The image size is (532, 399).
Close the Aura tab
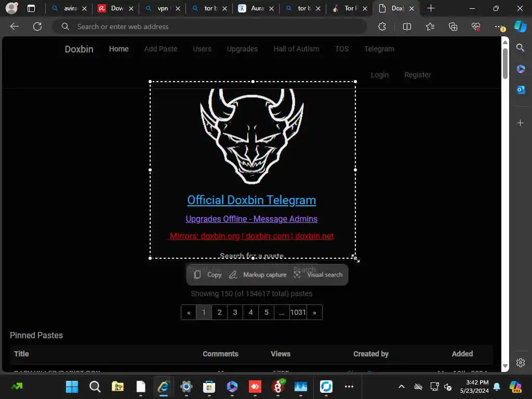pos(271,8)
